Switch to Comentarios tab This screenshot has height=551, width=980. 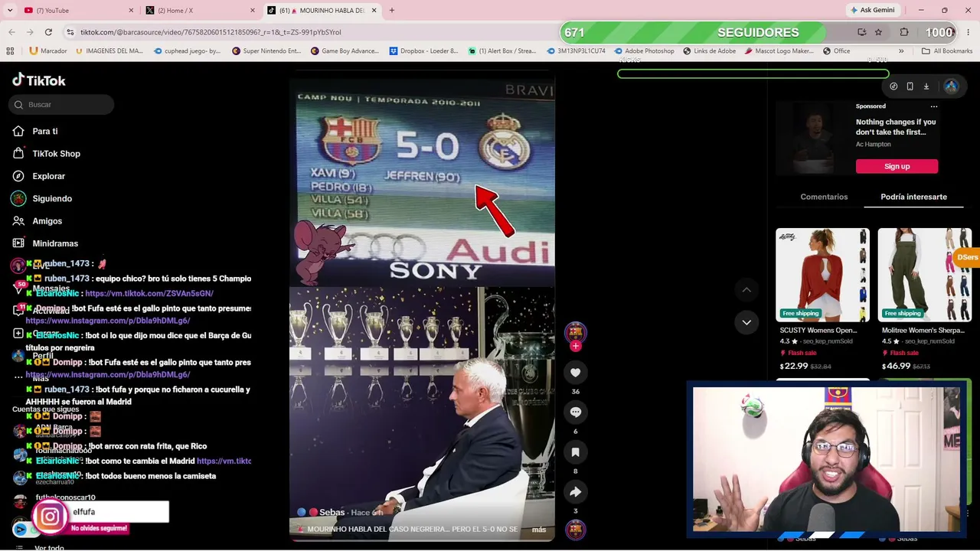pos(824,197)
